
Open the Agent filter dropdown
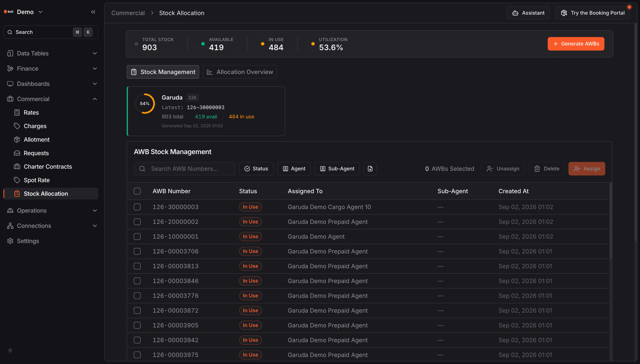click(294, 169)
